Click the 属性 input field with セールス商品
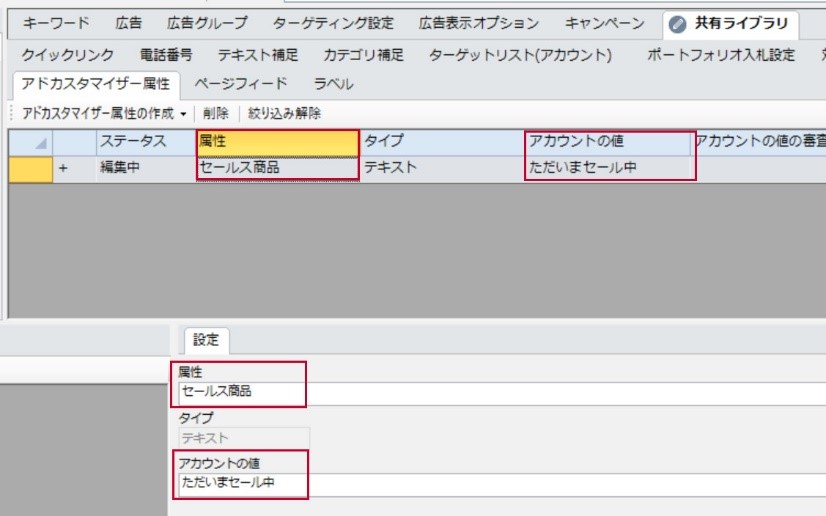This screenshot has width=826, height=516. 503,393
